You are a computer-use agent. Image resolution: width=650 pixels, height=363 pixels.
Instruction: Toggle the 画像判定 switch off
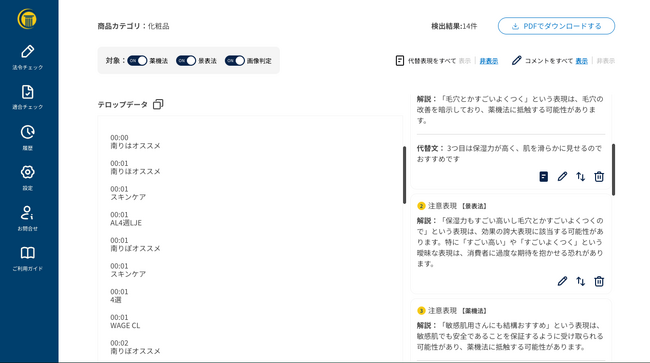coord(235,60)
